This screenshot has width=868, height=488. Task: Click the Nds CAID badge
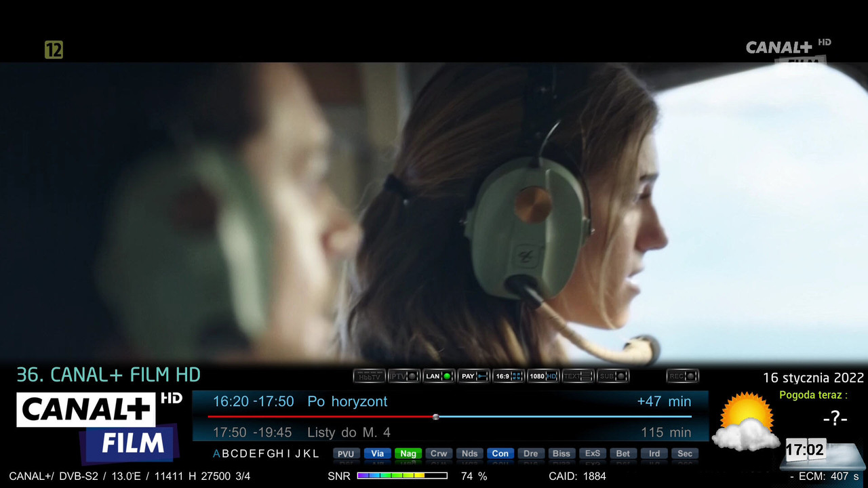coord(469,453)
